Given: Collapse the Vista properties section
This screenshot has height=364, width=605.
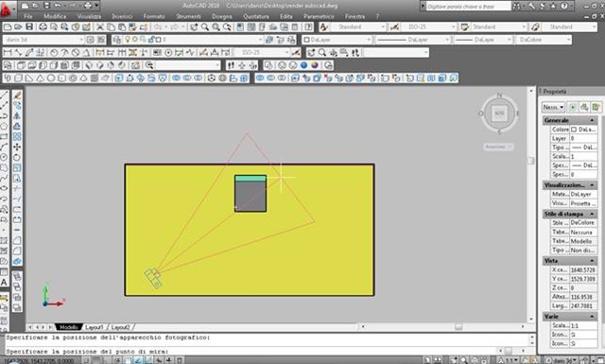Looking at the screenshot, I should pos(592,261).
